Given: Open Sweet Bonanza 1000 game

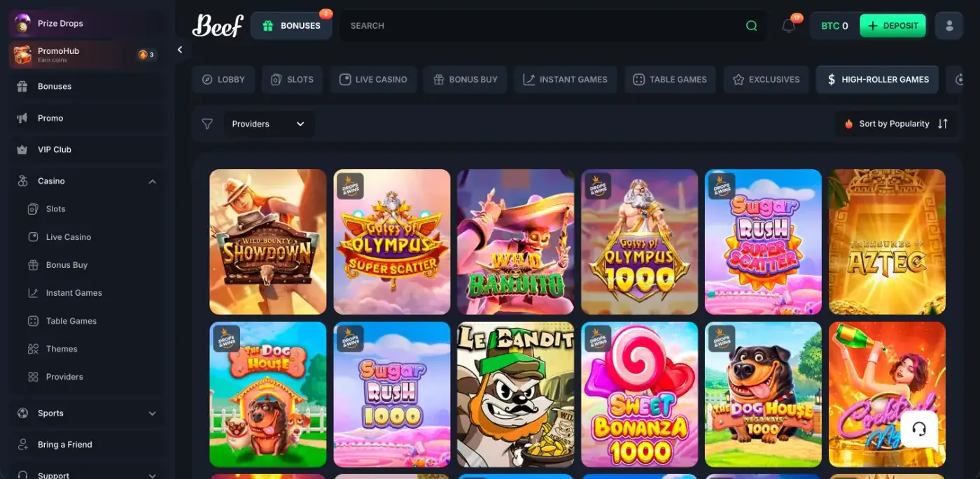Looking at the screenshot, I should click(x=640, y=394).
